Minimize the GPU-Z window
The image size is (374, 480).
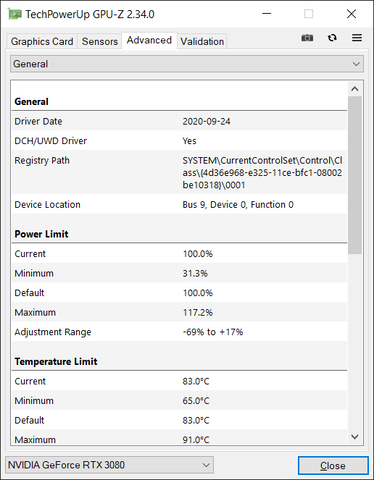[x=266, y=14]
